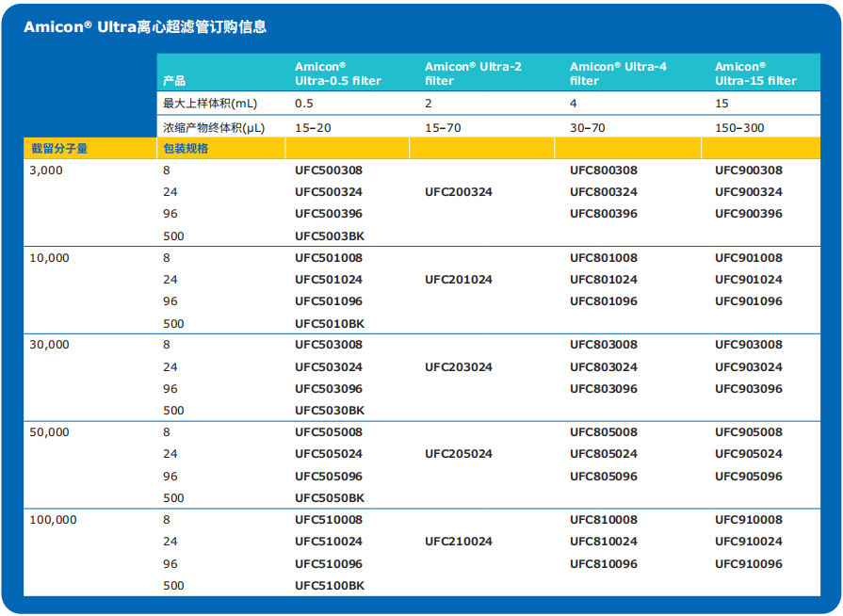Select catalog number UFC5100BK

point(330,585)
